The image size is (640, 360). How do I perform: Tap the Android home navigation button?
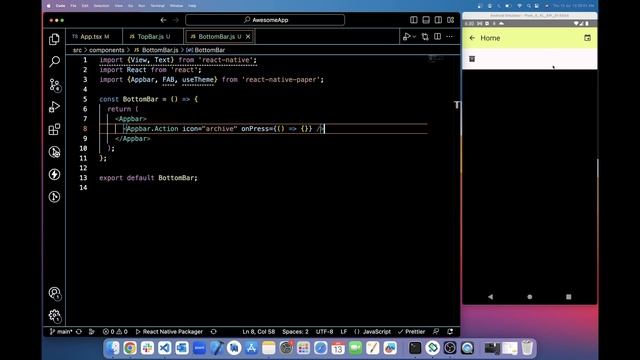[530, 297]
